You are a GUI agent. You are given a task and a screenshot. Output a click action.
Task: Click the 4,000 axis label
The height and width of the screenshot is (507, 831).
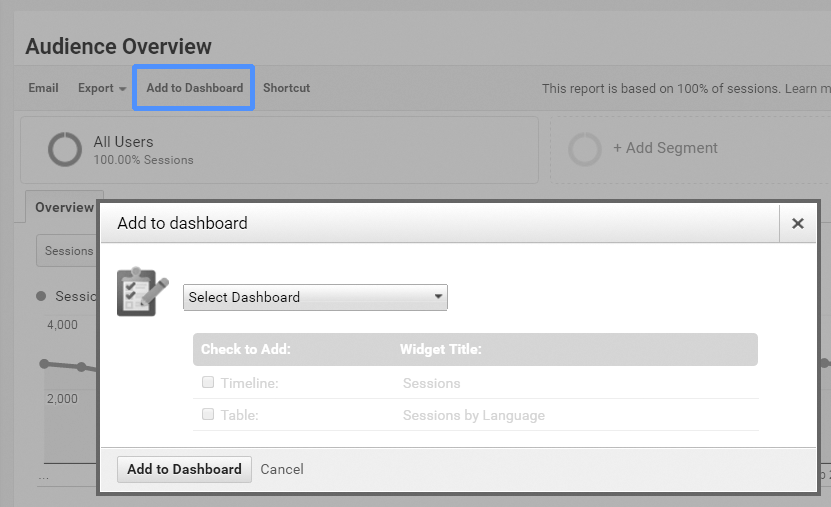point(62,325)
